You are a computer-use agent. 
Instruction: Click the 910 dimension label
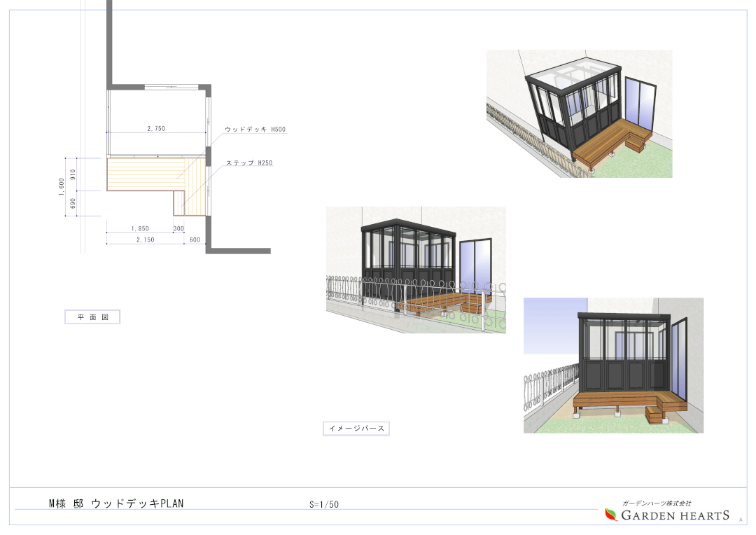72,174
